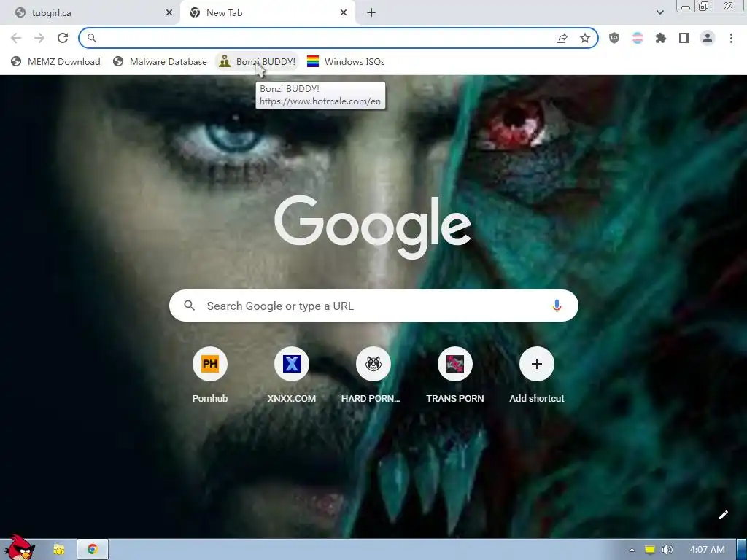Open the uBlock Origin shield extension
747x560 pixels.
point(614,38)
